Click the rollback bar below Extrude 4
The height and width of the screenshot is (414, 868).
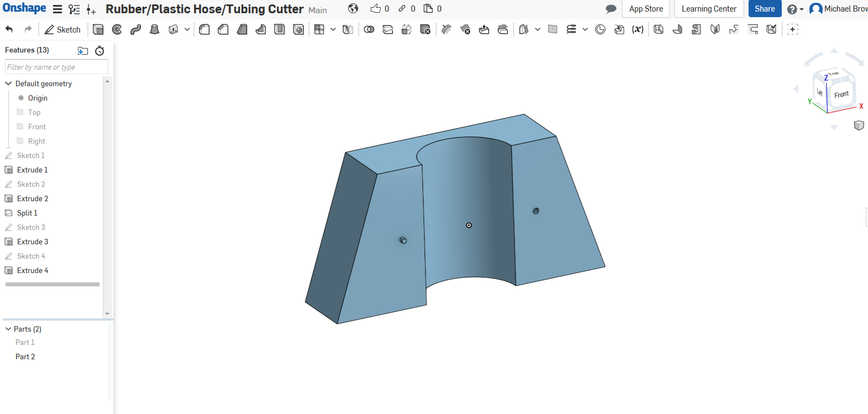point(53,284)
